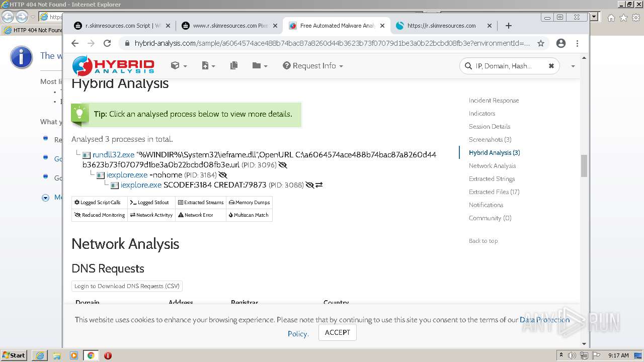Go to Community (0) section
Screen dimensions: 644x362
[490, 218]
